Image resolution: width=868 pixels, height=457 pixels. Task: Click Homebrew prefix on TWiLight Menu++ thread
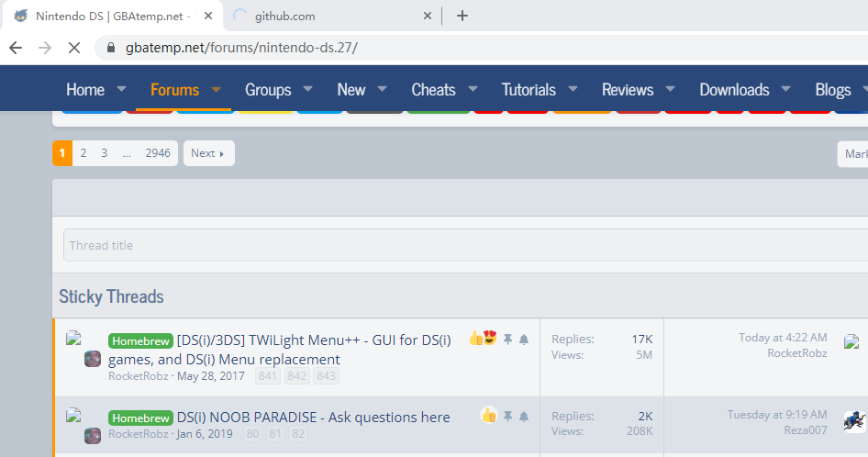140,340
